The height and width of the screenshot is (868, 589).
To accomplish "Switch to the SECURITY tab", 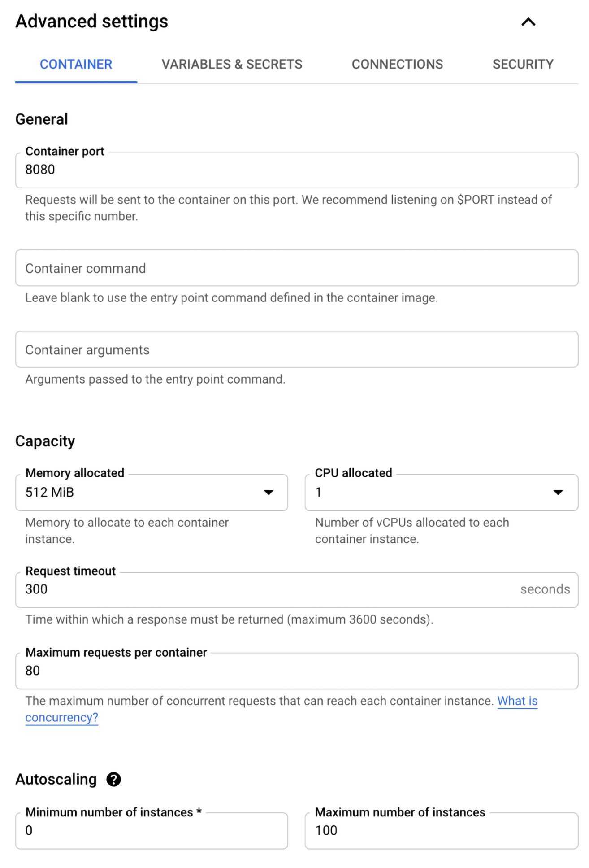I will click(x=523, y=64).
